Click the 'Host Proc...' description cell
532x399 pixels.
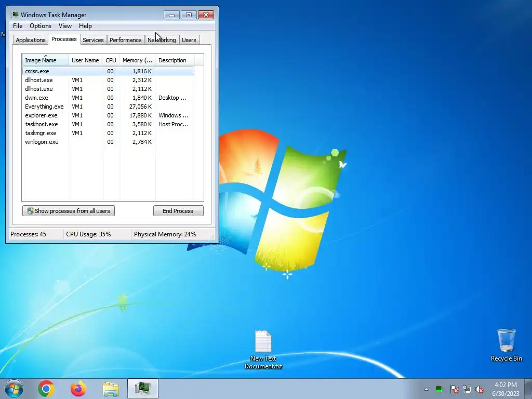pyautogui.click(x=174, y=124)
